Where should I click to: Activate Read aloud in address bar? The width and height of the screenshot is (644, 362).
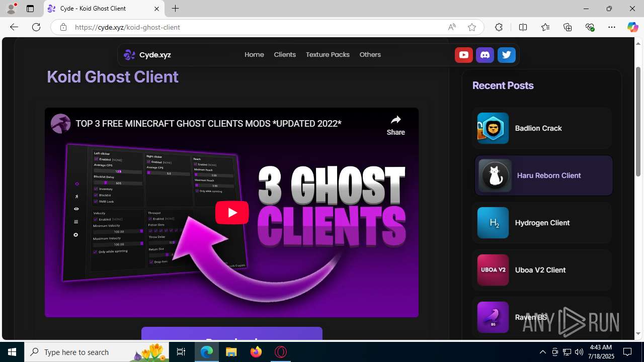[452, 27]
